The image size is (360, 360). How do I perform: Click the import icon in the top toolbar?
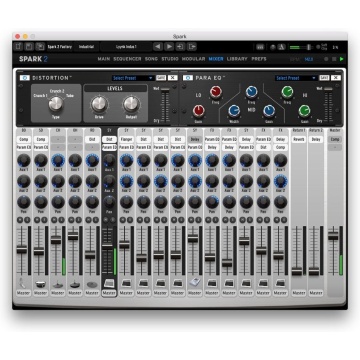(181, 47)
